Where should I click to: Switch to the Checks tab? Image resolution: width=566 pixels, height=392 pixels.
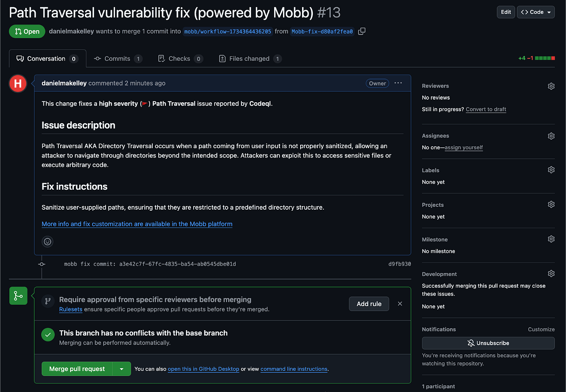[x=180, y=59]
